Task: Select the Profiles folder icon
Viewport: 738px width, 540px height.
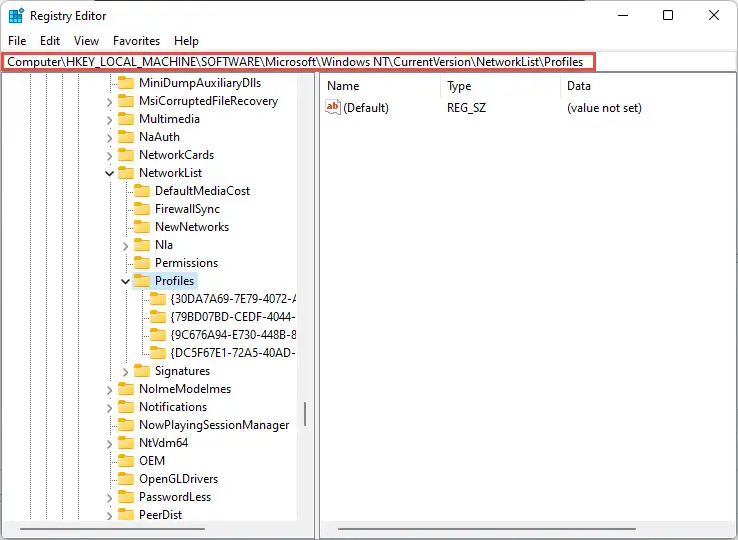Action: (x=142, y=281)
